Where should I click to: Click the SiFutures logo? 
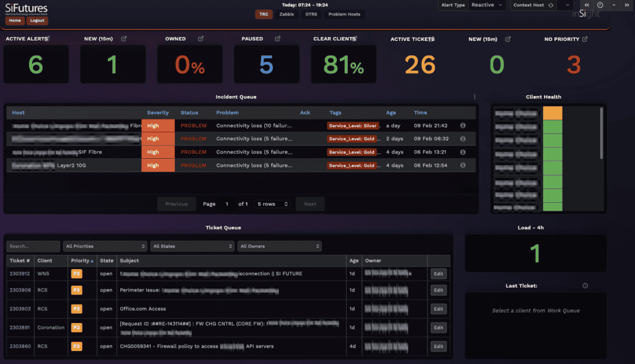pyautogui.click(x=26, y=9)
